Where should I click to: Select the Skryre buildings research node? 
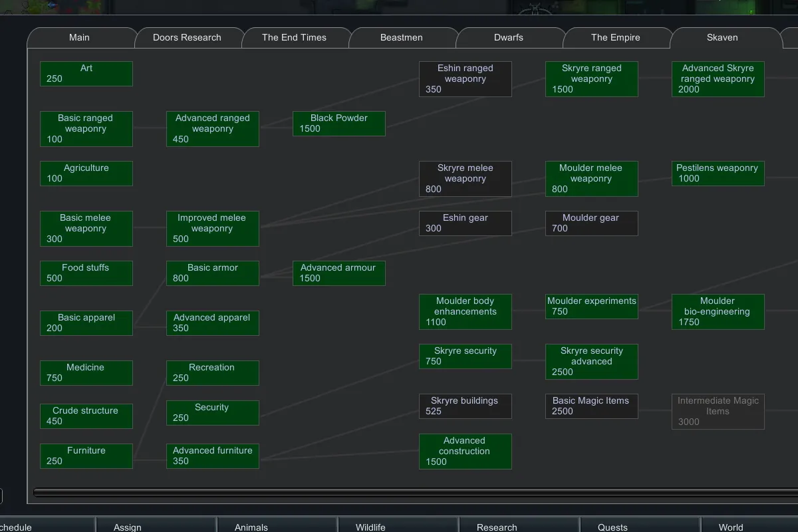[x=465, y=406]
